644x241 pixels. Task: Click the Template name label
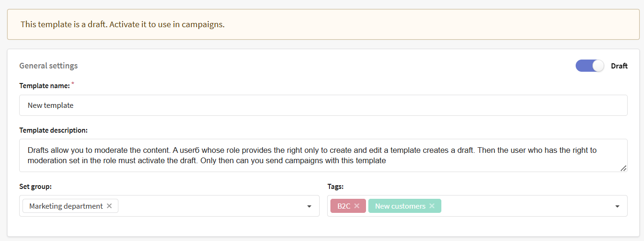coord(44,86)
